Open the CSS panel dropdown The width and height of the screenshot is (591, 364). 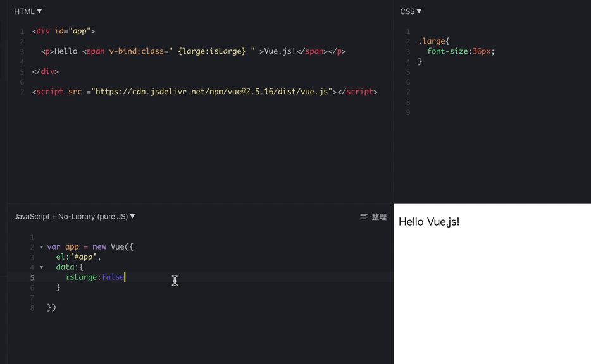[x=411, y=11]
